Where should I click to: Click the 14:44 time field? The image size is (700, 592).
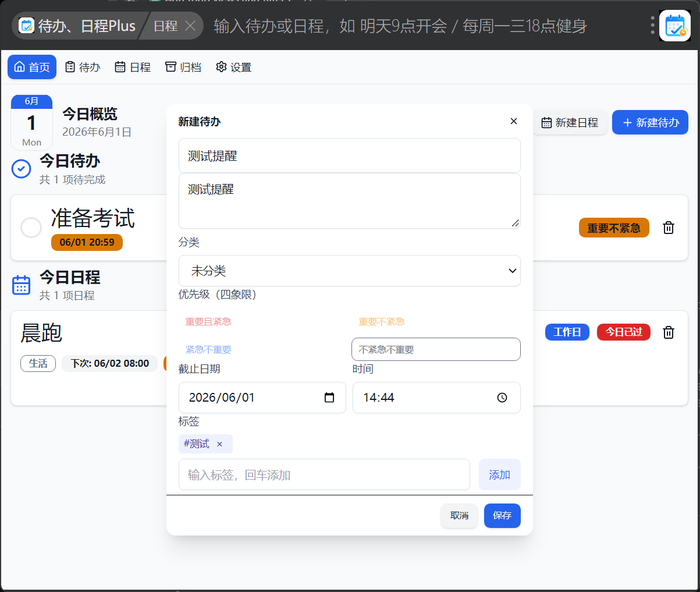[436, 398]
